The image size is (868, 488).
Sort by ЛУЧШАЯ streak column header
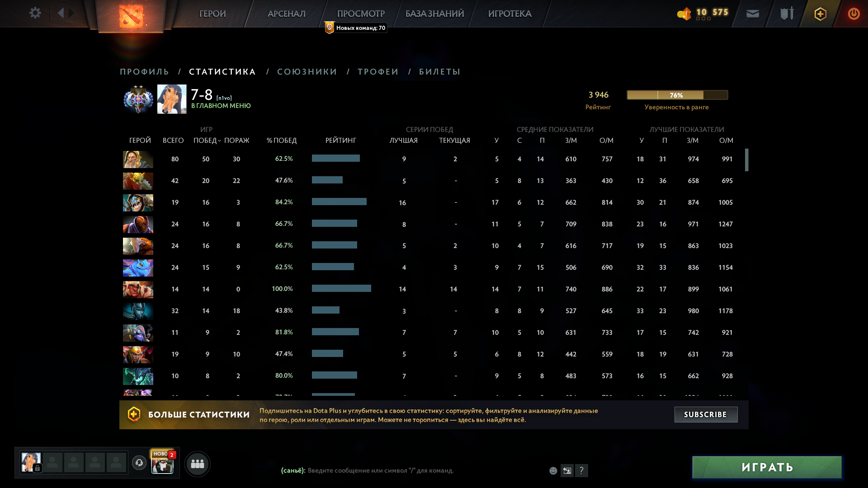403,141
